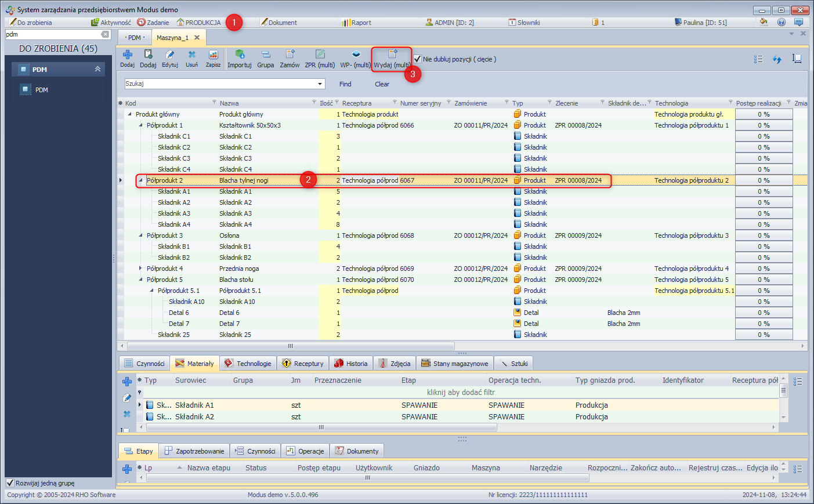Click the ZPR (multi) toolbar icon

(320, 55)
